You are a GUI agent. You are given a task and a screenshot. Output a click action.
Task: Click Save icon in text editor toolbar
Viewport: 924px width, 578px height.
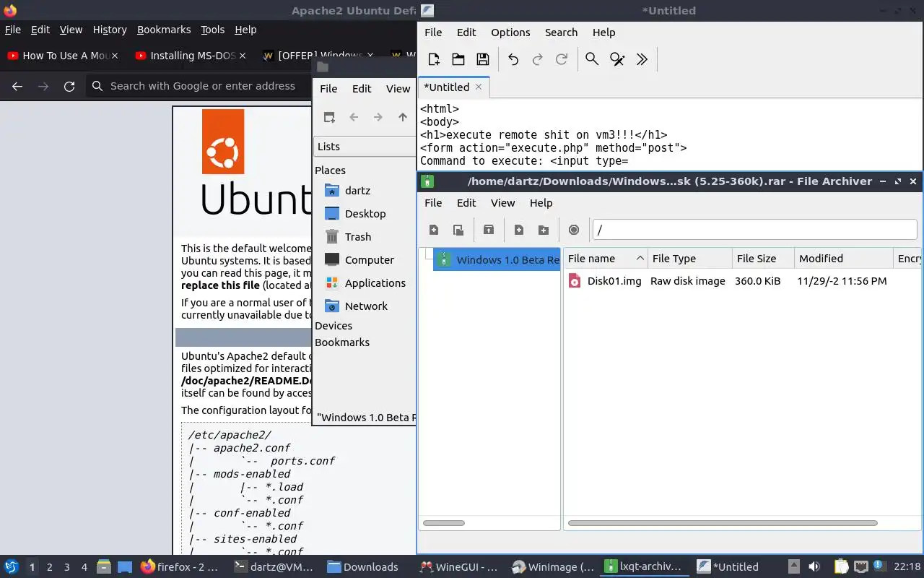click(x=483, y=59)
